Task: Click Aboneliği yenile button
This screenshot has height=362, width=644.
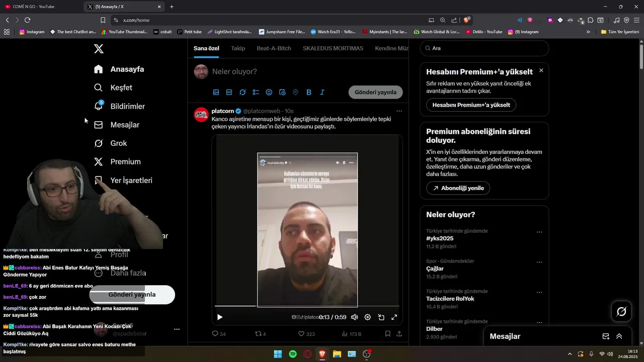Action: [x=458, y=188]
